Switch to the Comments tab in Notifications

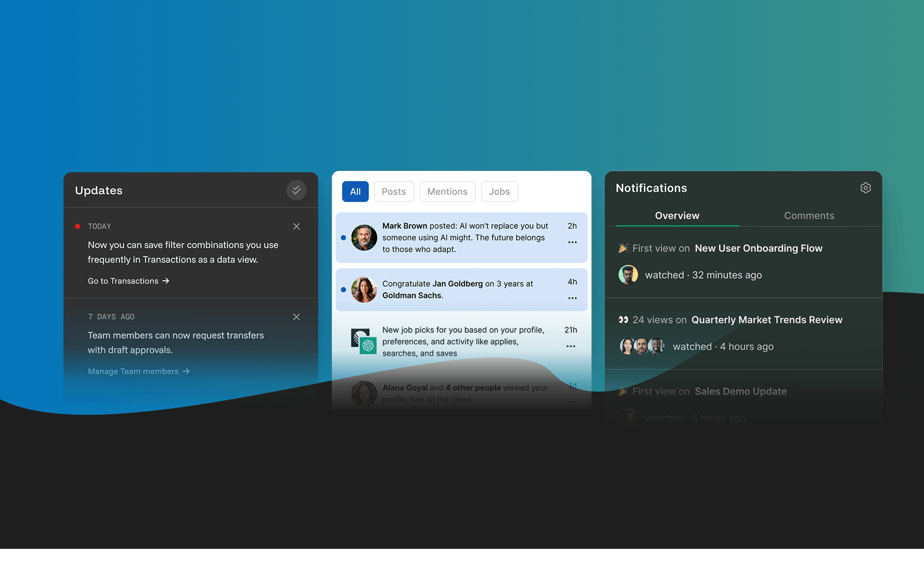click(808, 215)
